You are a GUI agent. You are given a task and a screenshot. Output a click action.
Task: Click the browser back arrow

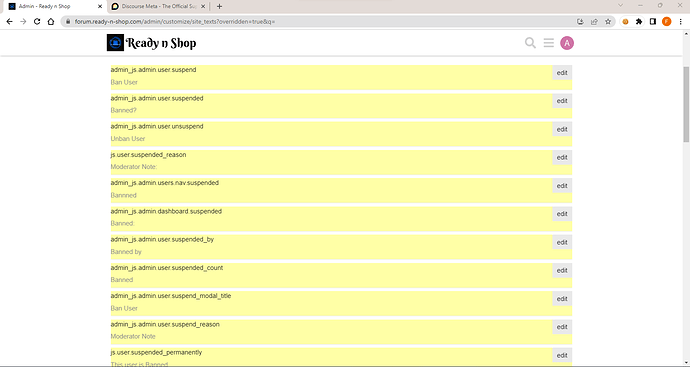click(x=9, y=22)
